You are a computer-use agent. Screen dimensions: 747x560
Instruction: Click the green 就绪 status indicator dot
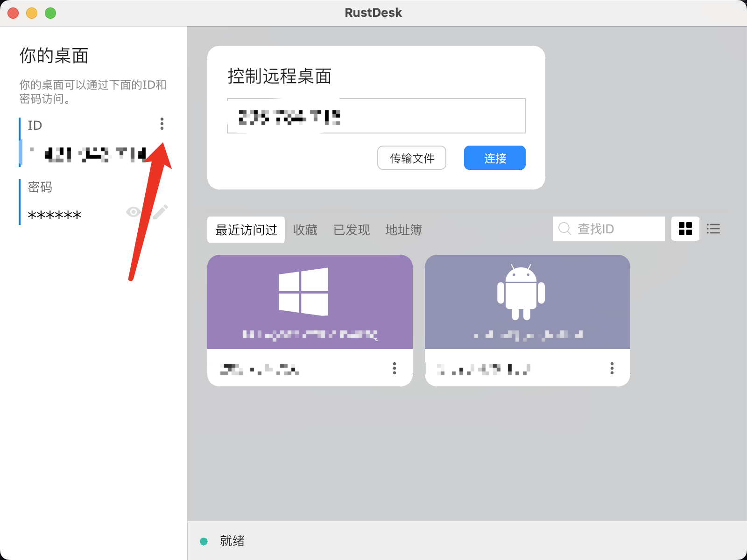point(204,541)
